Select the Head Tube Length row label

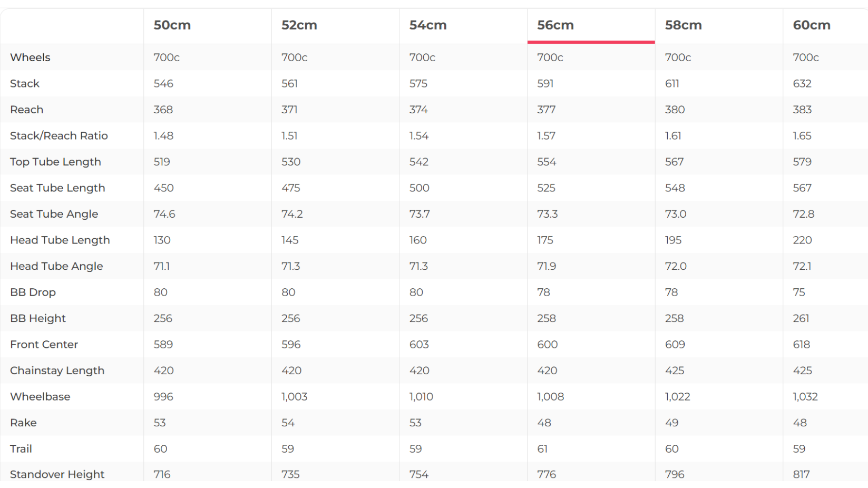click(60, 240)
